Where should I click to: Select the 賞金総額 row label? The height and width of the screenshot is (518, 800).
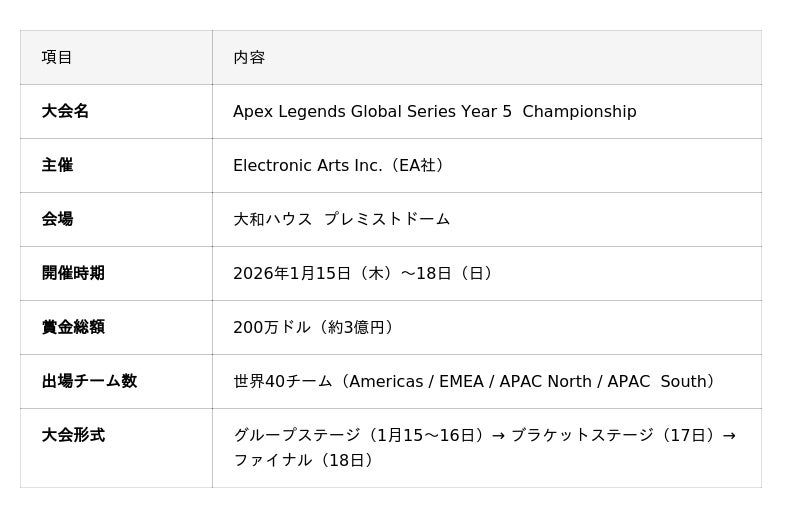pyautogui.click(x=73, y=327)
